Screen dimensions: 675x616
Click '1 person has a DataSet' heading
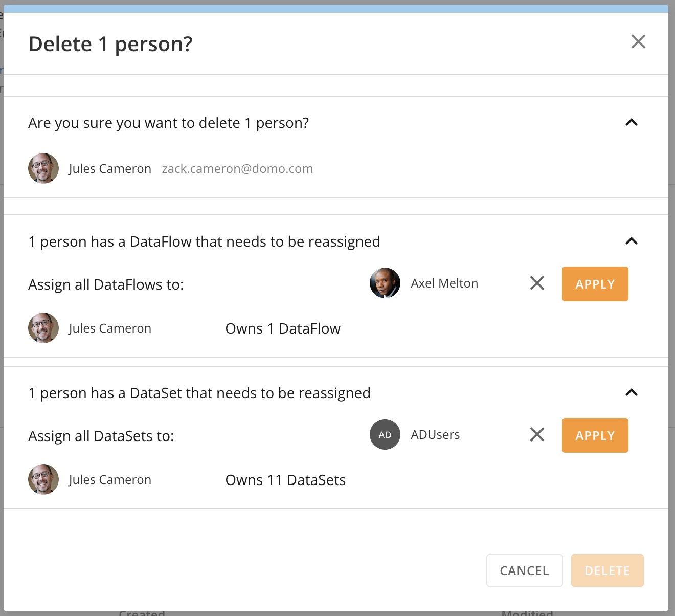(x=199, y=393)
